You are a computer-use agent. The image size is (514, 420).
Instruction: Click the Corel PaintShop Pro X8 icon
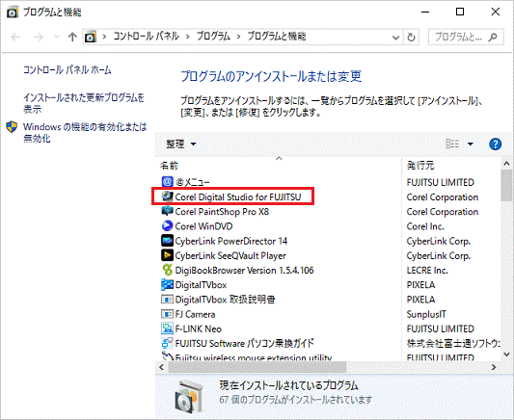(167, 211)
